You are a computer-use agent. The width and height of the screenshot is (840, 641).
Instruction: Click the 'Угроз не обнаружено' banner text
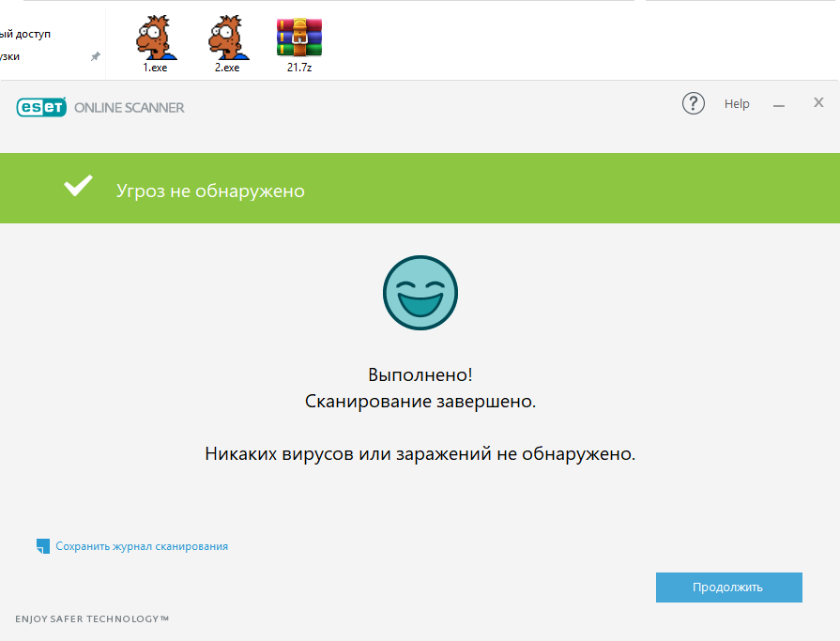[x=210, y=191]
